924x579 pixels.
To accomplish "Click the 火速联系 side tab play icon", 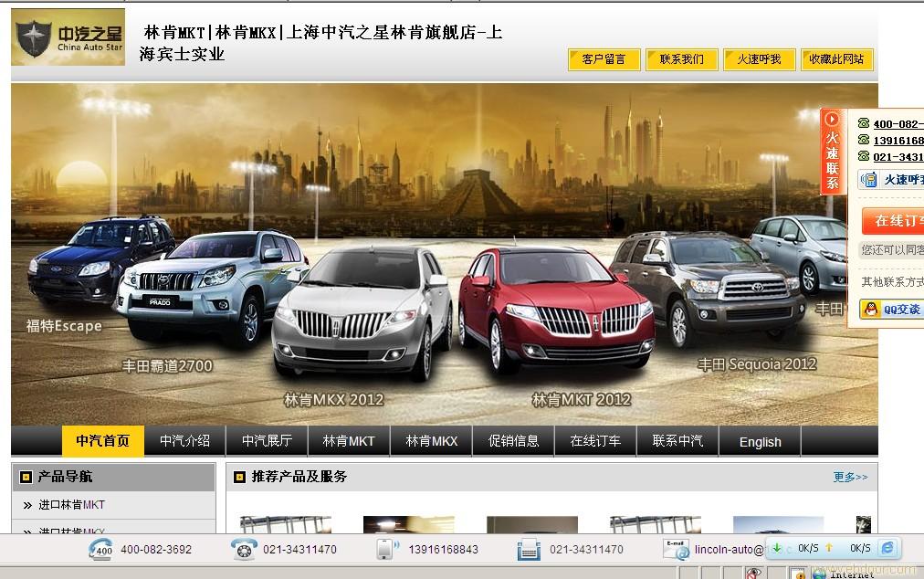I will [832, 119].
